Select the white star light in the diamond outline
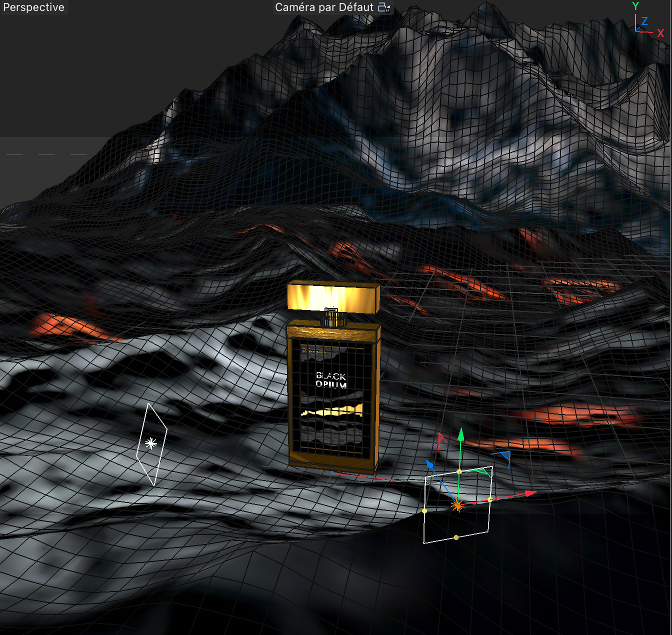 tap(150, 443)
